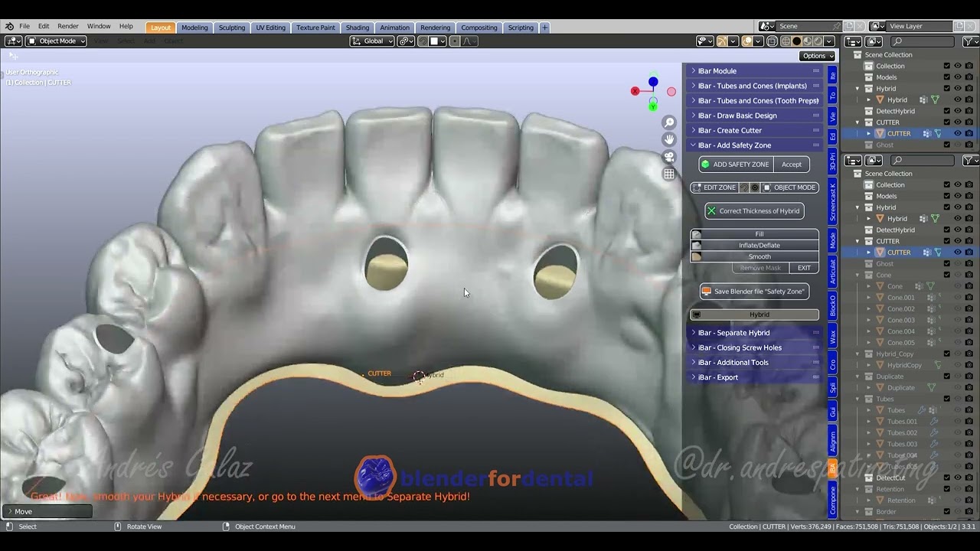Select material preview shading

pos(807,41)
